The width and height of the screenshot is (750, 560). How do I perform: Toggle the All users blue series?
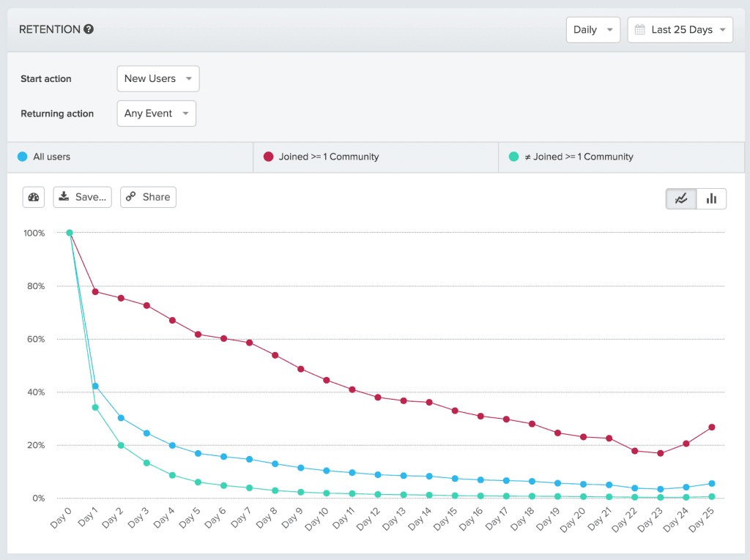pos(22,157)
